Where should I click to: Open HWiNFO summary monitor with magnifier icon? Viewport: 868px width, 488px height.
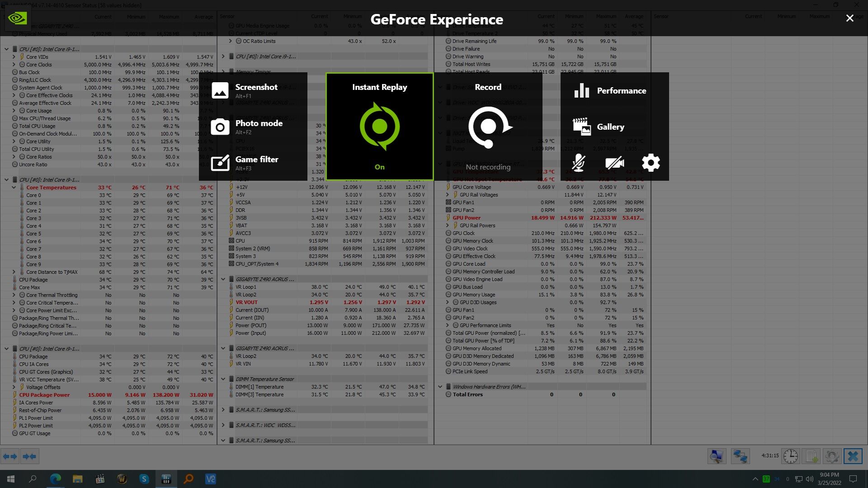pyautogui.click(x=717, y=456)
